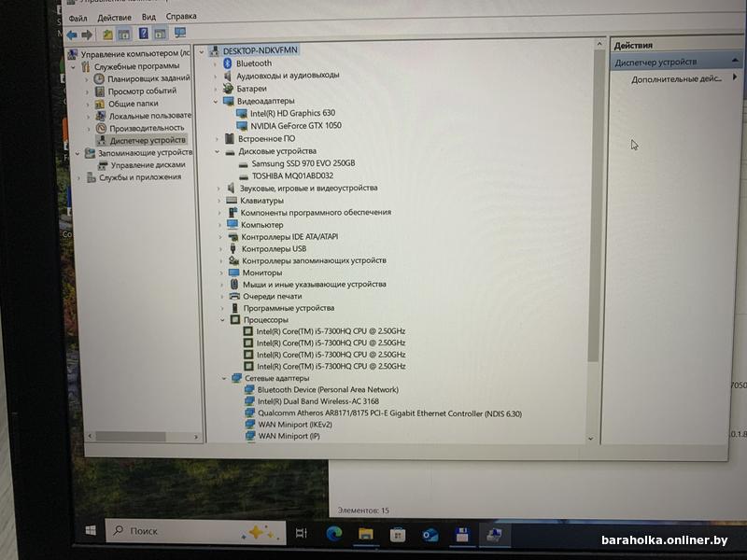The width and height of the screenshot is (747, 560).
Task: Select Локальные пользователи in the left tree
Action: point(150,116)
